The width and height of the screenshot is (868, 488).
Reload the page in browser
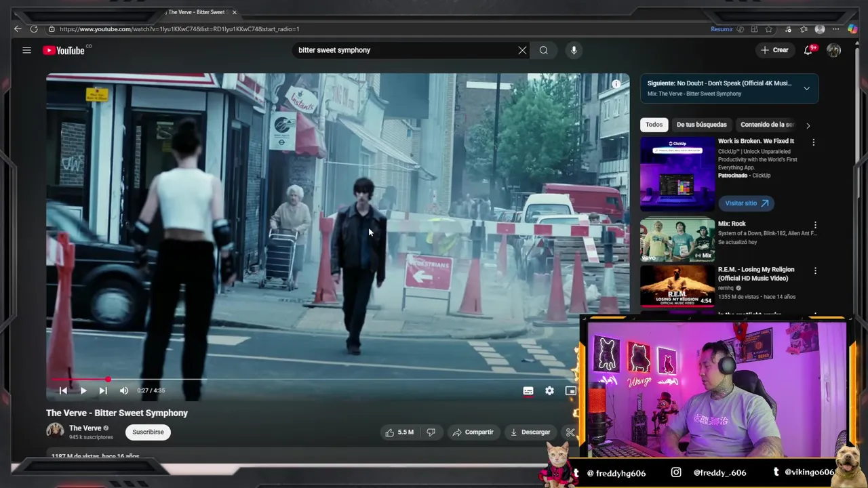tap(34, 29)
